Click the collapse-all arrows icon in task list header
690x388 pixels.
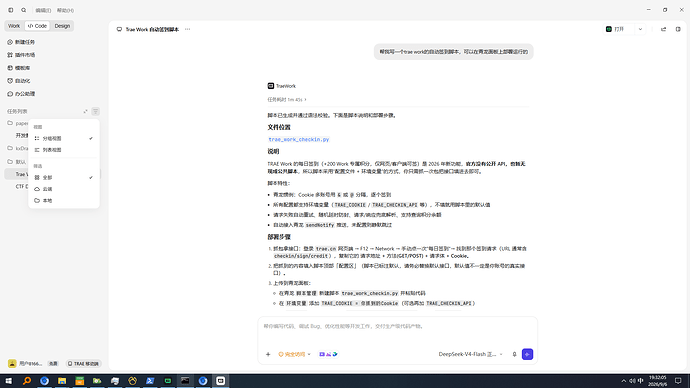point(85,111)
